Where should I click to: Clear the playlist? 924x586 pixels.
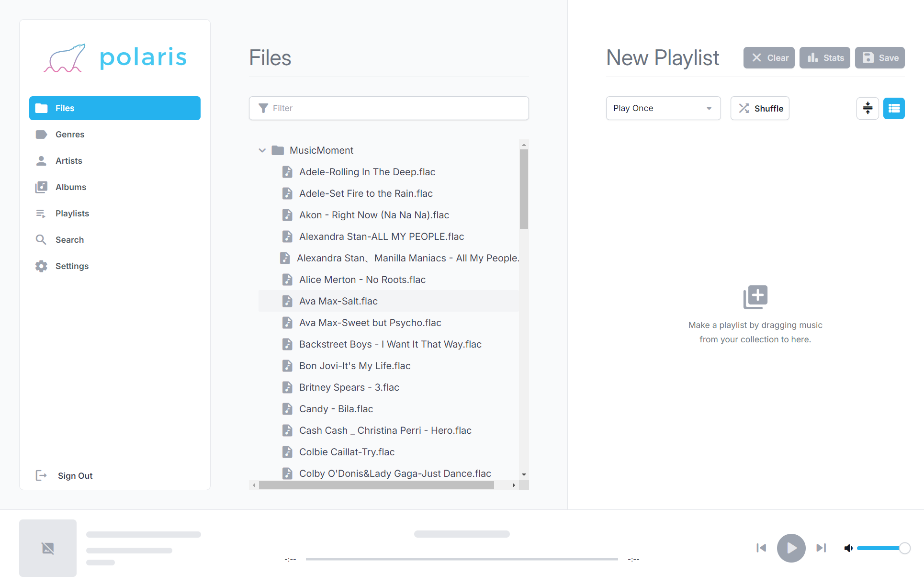coord(769,58)
